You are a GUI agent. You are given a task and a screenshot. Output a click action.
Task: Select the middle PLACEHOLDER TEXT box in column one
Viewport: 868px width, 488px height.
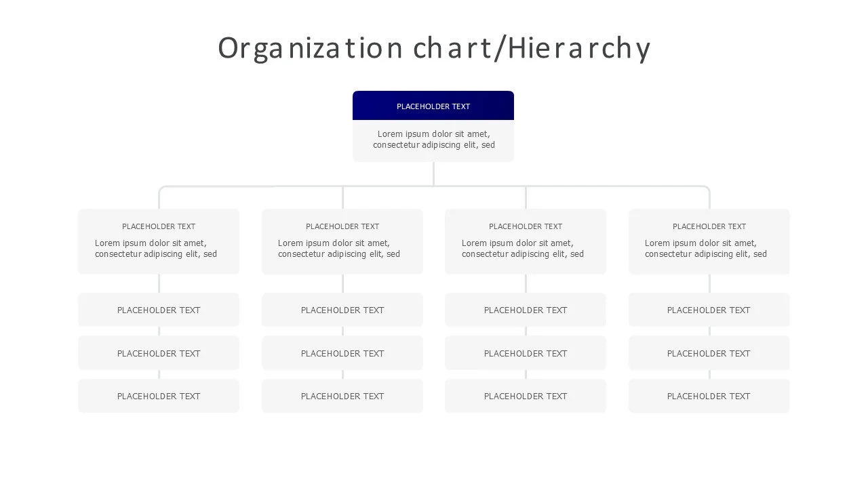[158, 352]
